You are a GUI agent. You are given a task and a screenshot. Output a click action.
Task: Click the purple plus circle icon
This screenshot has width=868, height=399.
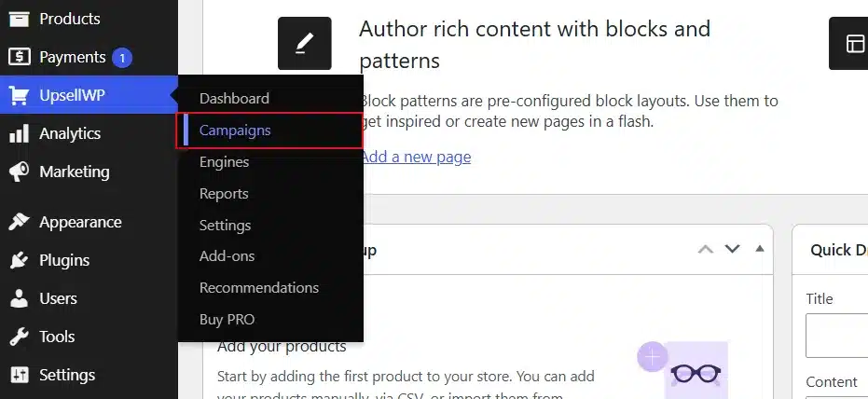(x=652, y=357)
